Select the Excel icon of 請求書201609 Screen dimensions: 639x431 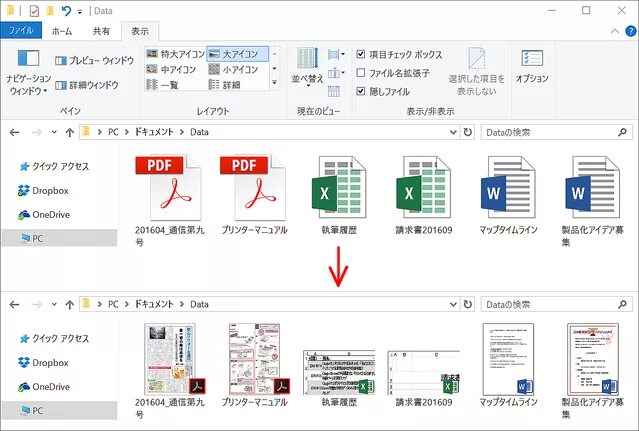pos(424,187)
